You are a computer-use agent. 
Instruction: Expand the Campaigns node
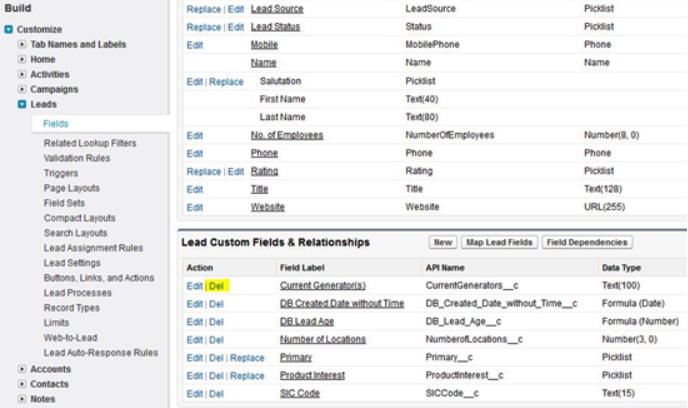[x=22, y=89]
